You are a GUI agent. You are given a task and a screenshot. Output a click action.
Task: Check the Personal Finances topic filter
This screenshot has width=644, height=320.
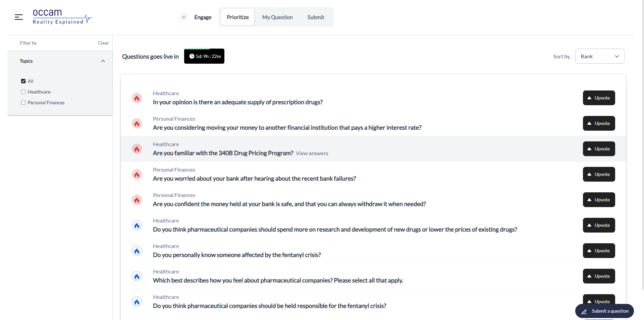point(23,103)
